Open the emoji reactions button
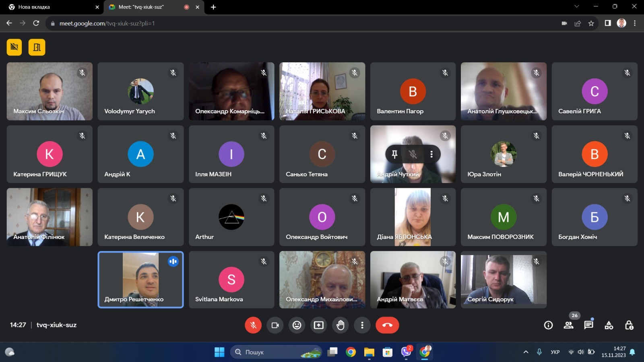 pos(297,325)
